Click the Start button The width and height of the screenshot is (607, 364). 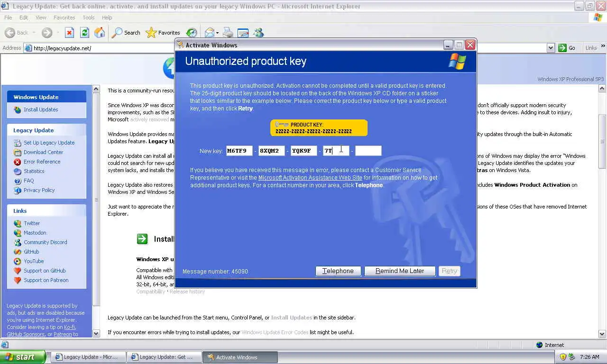(23, 357)
